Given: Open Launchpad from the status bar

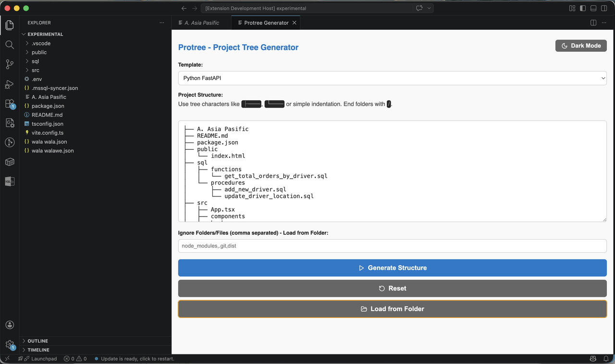Looking at the screenshot, I should 37,359.
